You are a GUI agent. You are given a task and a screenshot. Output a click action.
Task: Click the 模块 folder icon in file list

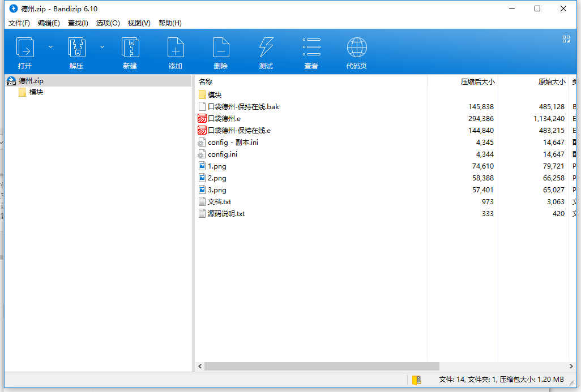pos(202,95)
